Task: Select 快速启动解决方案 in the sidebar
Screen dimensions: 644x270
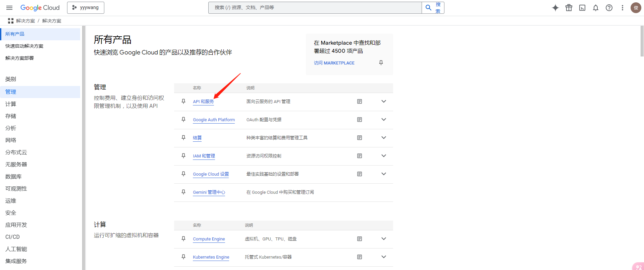Action: tap(24, 46)
